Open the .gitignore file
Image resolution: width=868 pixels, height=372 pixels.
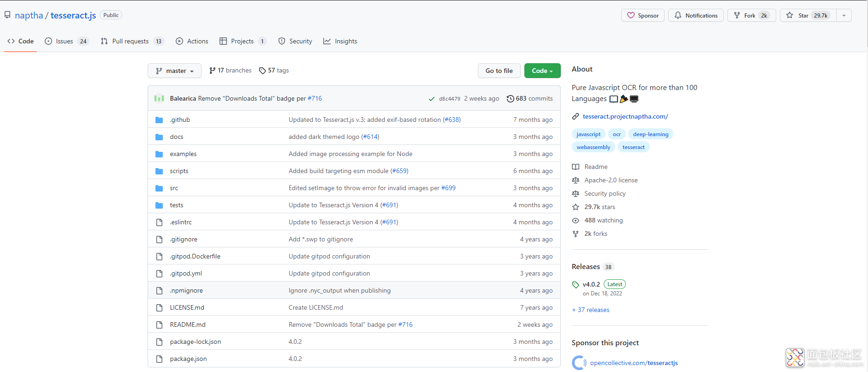pos(184,239)
